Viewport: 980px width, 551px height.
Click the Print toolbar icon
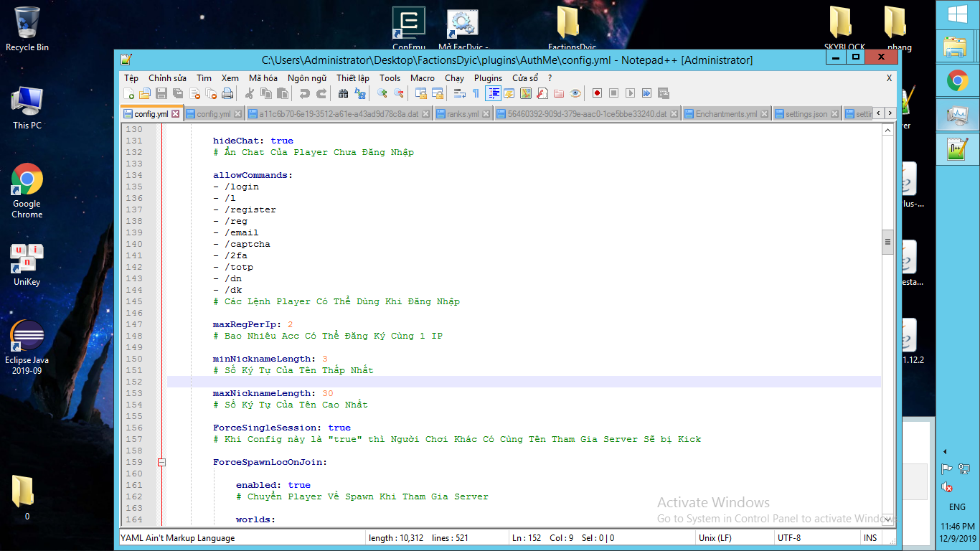(x=227, y=93)
